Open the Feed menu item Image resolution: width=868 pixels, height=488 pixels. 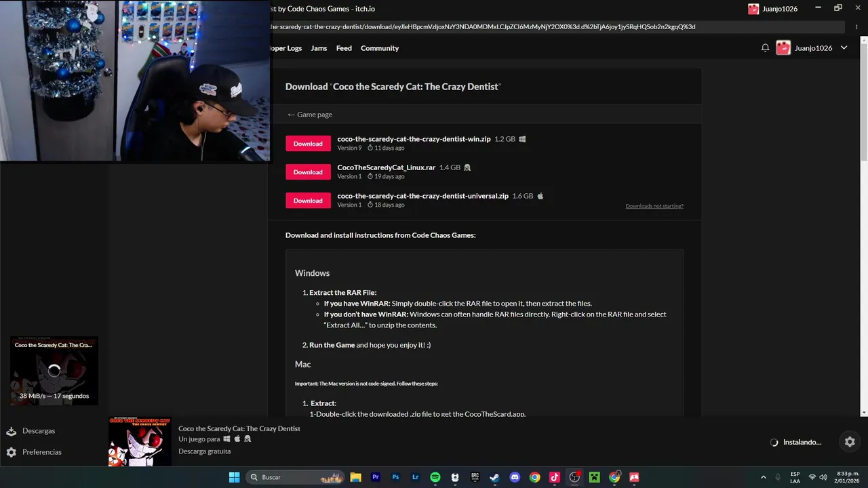(x=344, y=48)
